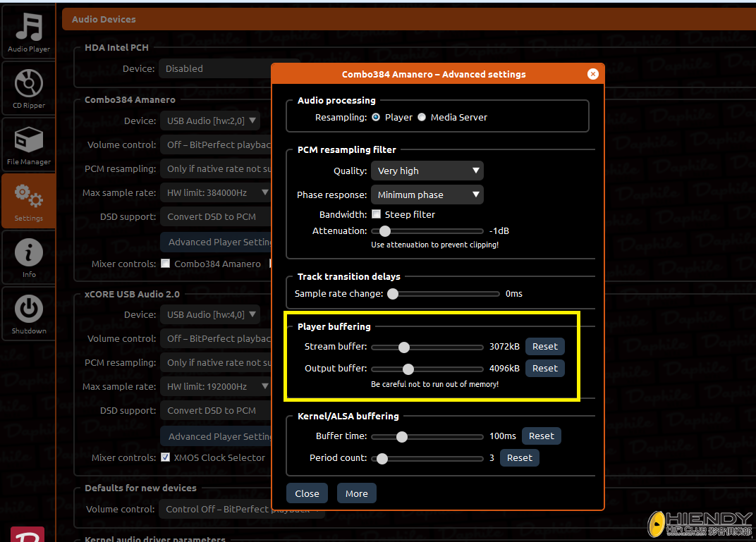
Task: Open the Quality dropdown set to Very high
Action: tap(427, 171)
